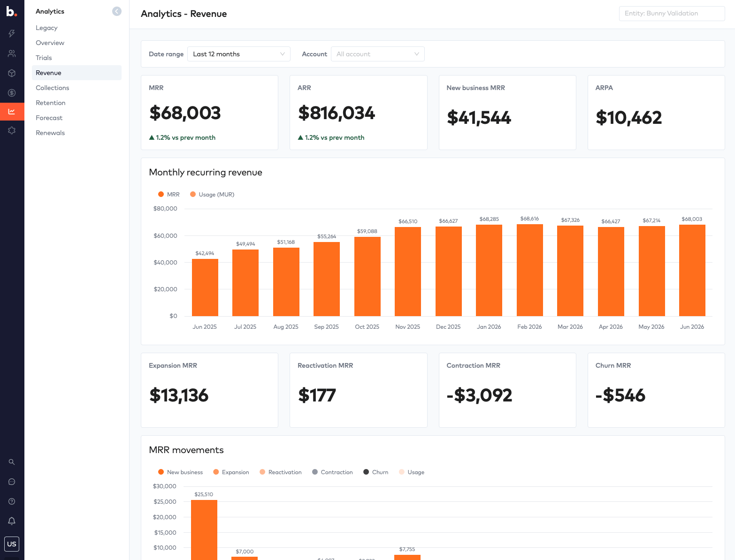Click the Jun 2025 MRR bar
The image size is (735, 560).
(x=205, y=288)
